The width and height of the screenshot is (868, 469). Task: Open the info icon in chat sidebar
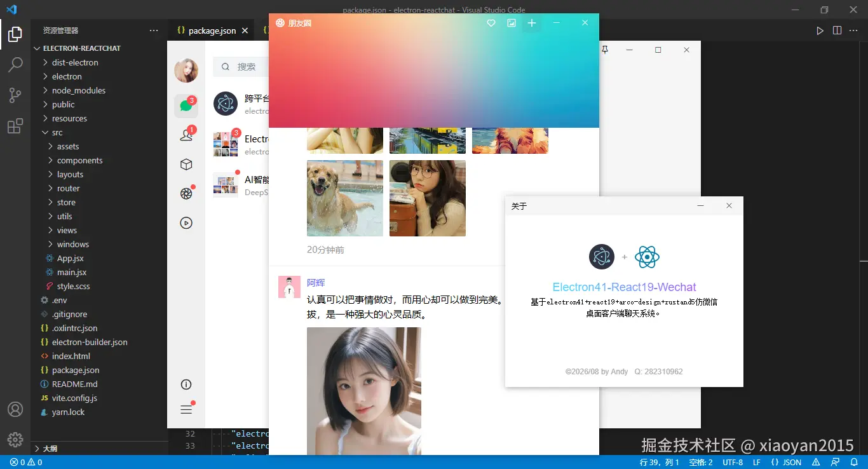tap(186, 384)
